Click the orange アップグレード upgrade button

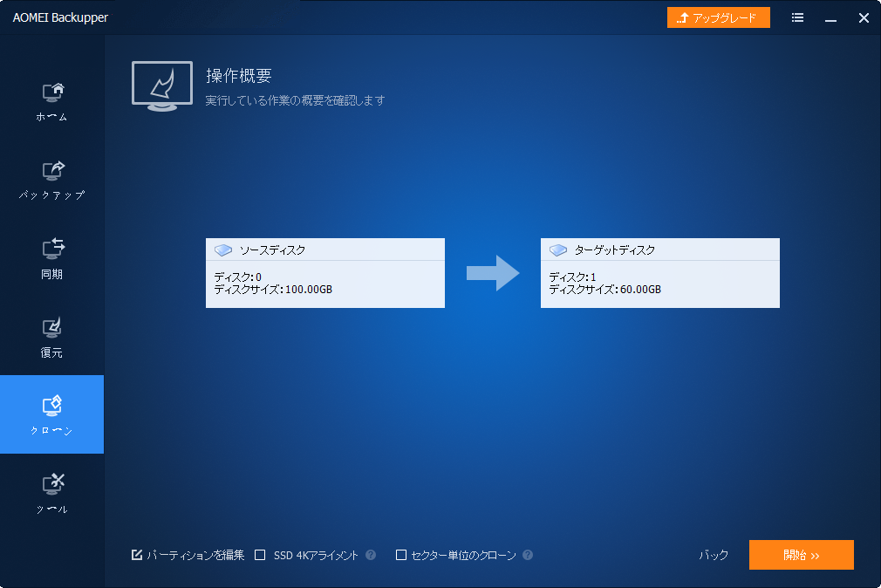[718, 17]
